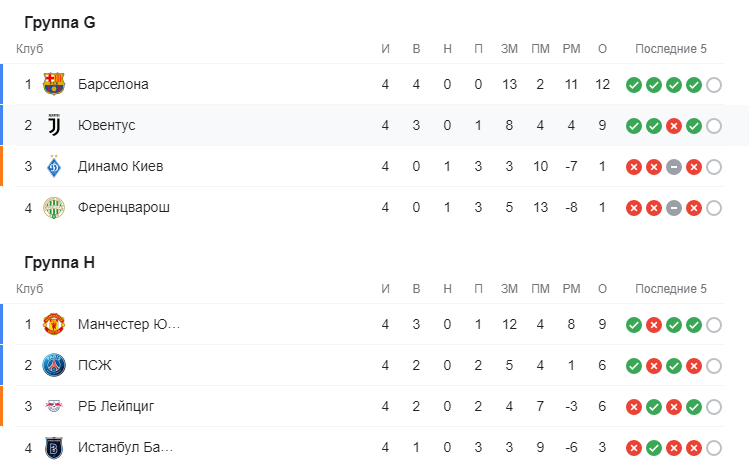This screenshot has width=749, height=468.
Task: Select the Ференцварош table row name
Action: 124,208
